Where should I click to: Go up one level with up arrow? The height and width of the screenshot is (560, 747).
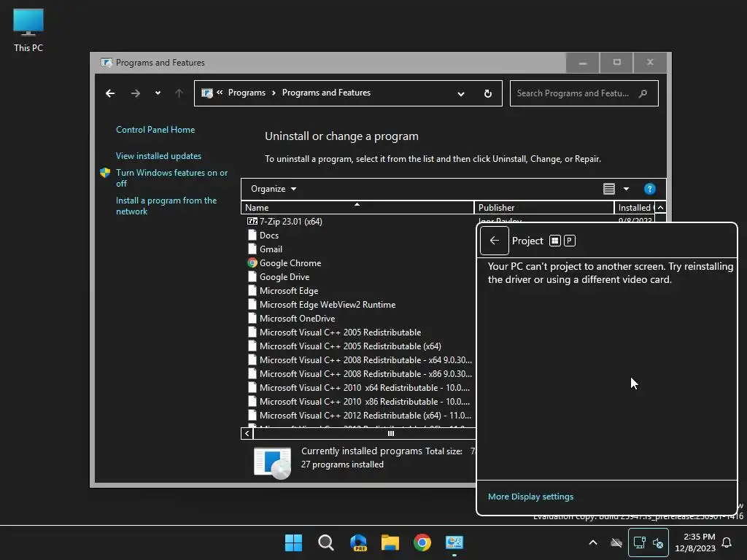(x=179, y=93)
